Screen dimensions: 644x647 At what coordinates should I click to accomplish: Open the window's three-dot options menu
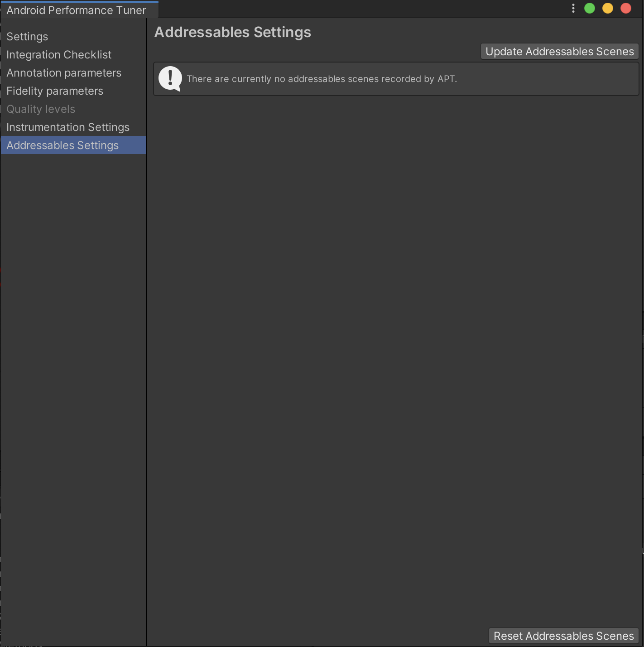point(573,9)
